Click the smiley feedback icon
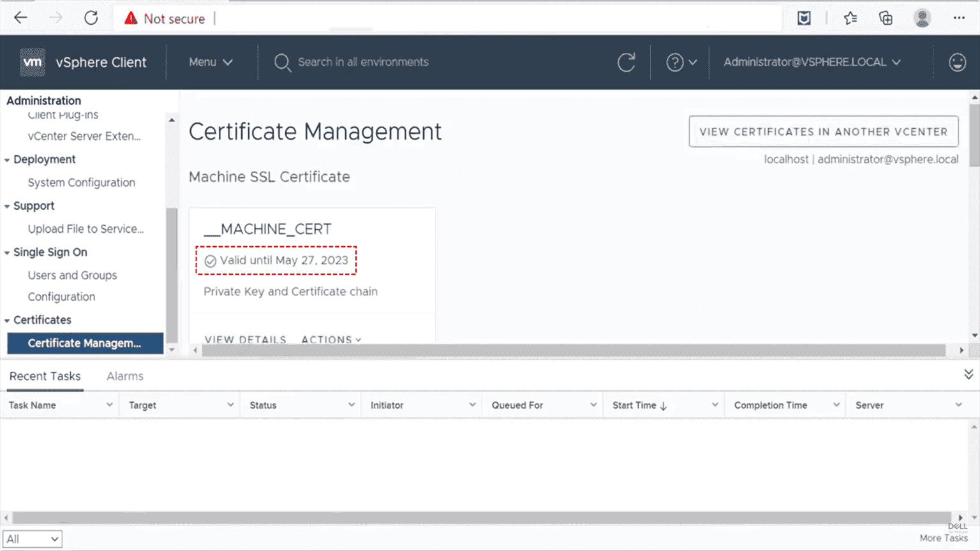980x551 pixels. point(957,62)
